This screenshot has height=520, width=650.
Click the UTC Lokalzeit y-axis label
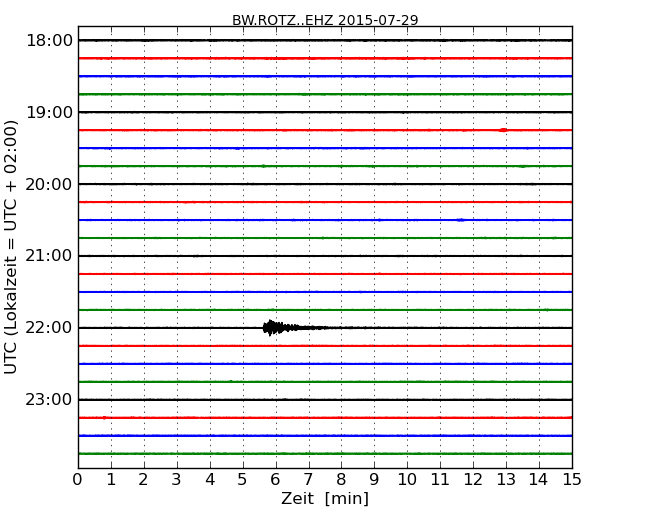click(10, 247)
